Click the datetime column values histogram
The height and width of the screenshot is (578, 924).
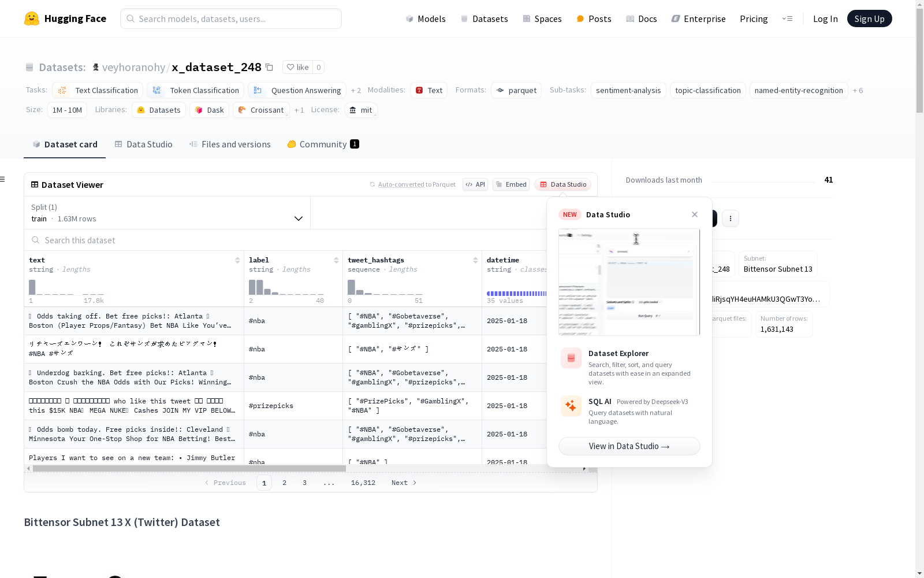click(x=516, y=294)
